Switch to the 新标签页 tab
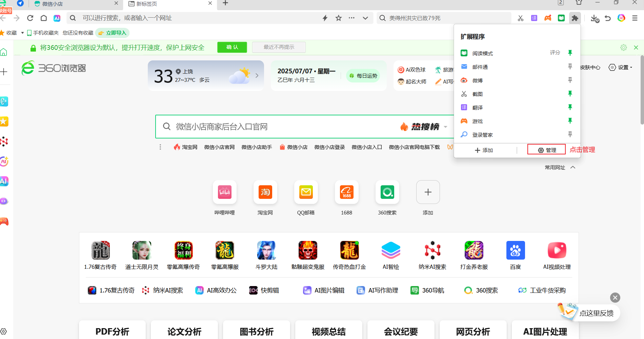 point(169,4)
